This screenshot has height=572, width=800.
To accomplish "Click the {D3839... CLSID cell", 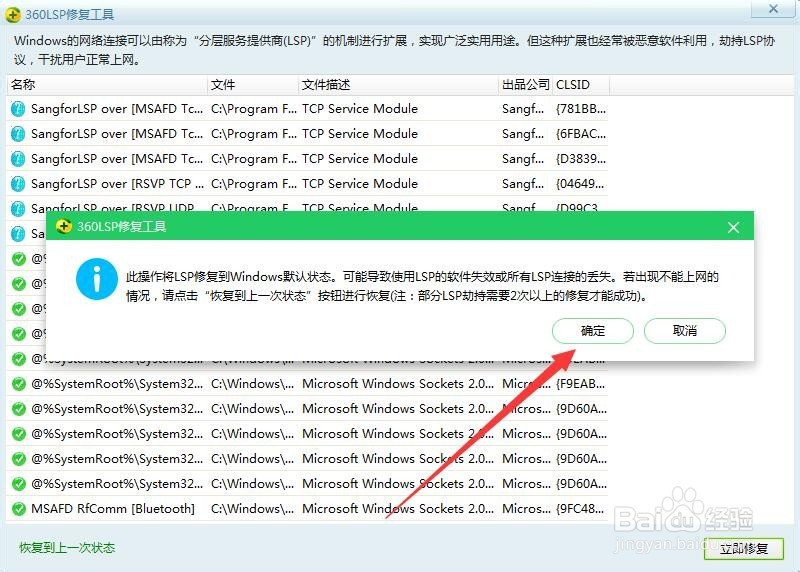I will pyautogui.click(x=581, y=159).
